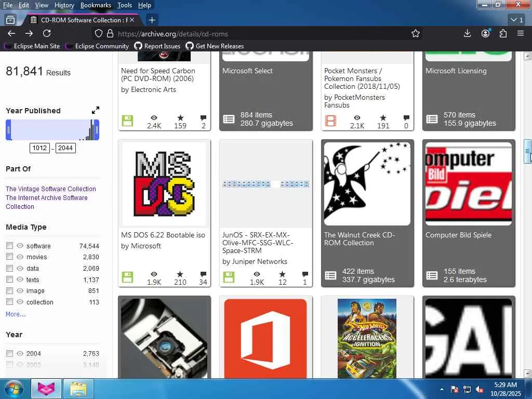Expand the Year Published histogram
Screen dimensions: 532x399
pos(96,110)
